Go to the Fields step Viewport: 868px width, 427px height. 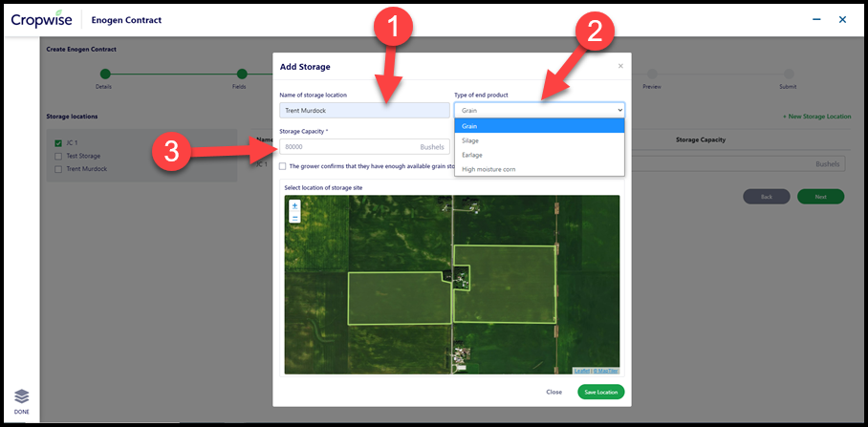click(x=241, y=75)
